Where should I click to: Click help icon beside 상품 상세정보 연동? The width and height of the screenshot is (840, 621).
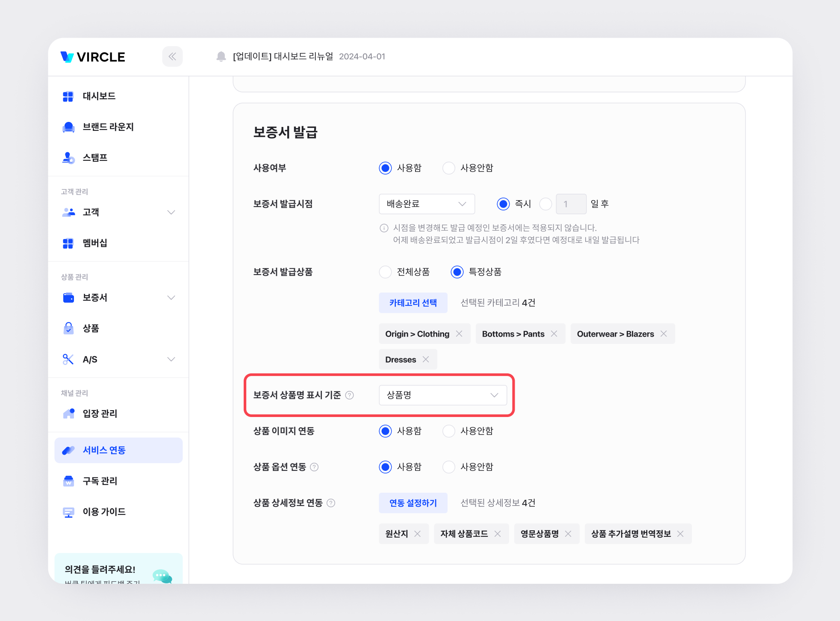point(331,503)
